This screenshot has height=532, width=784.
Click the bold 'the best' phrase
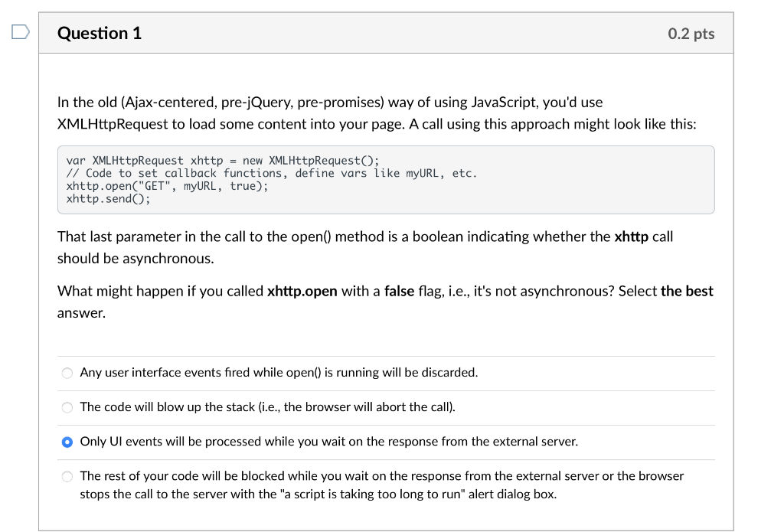pyautogui.click(x=687, y=291)
